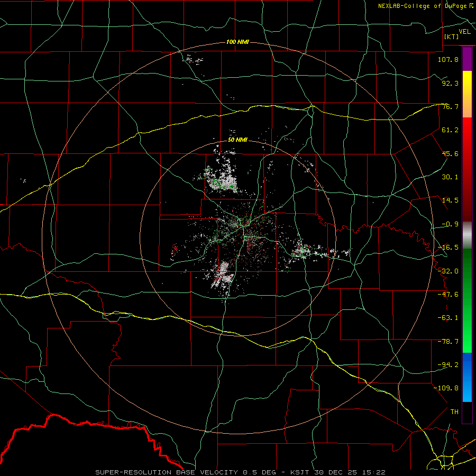Select the 30.1 velocity scale value
The height and width of the screenshot is (476, 476).
[450, 177]
